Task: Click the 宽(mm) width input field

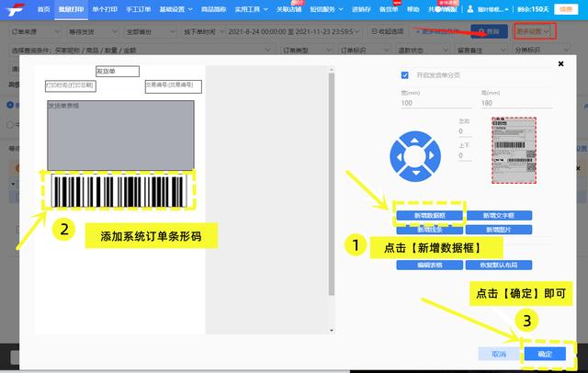Action: (x=436, y=103)
